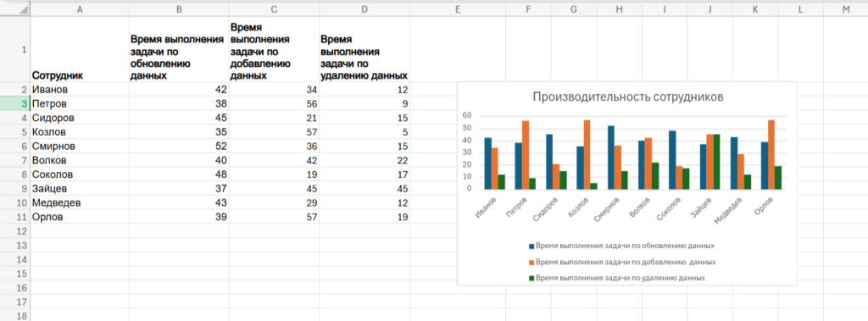This screenshot has width=868, height=321.
Task: Select the Иванов cell in column A
Action: coord(80,90)
